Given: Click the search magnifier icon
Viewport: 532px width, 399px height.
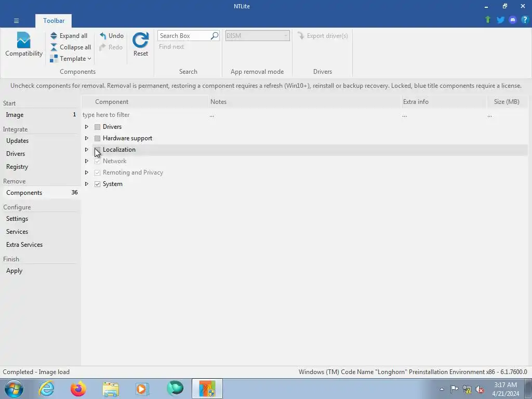Looking at the screenshot, I should click(215, 36).
